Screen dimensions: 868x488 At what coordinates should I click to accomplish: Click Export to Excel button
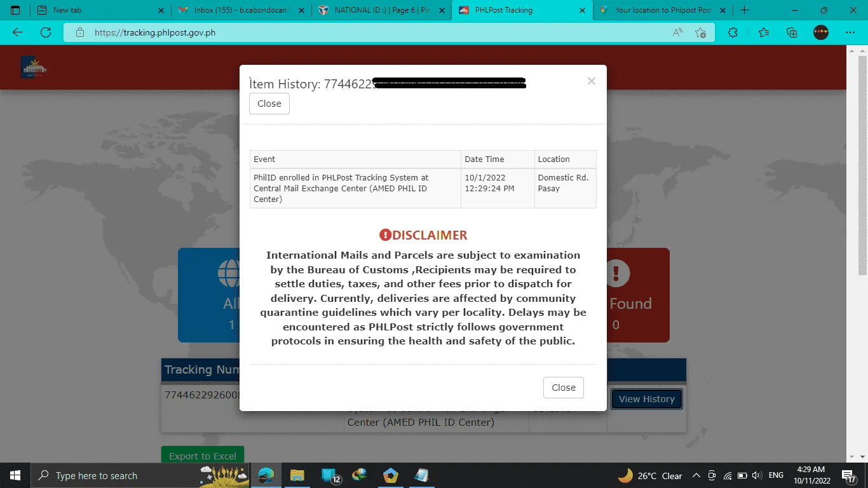(x=203, y=456)
